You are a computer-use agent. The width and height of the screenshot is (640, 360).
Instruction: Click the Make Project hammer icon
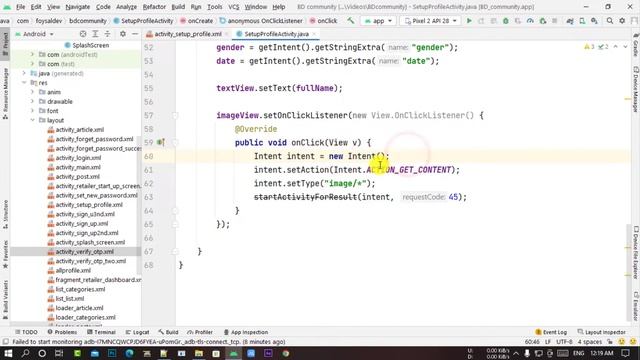point(351,20)
